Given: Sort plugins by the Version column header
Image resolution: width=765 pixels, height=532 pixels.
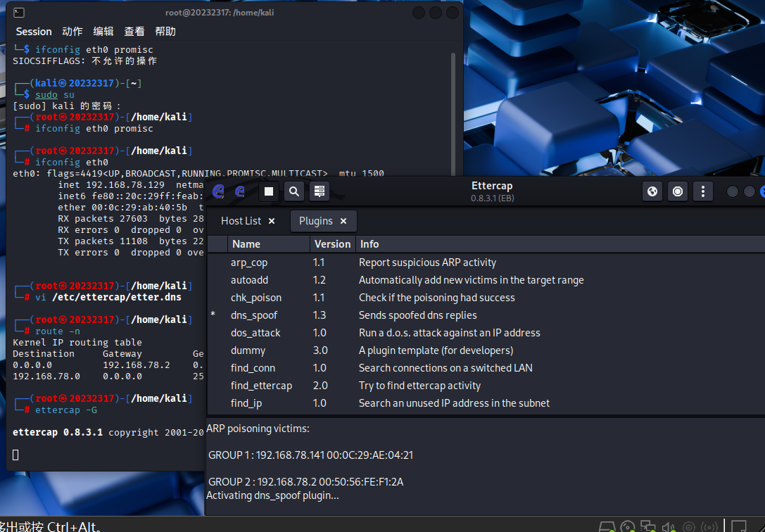Looking at the screenshot, I should 332,244.
